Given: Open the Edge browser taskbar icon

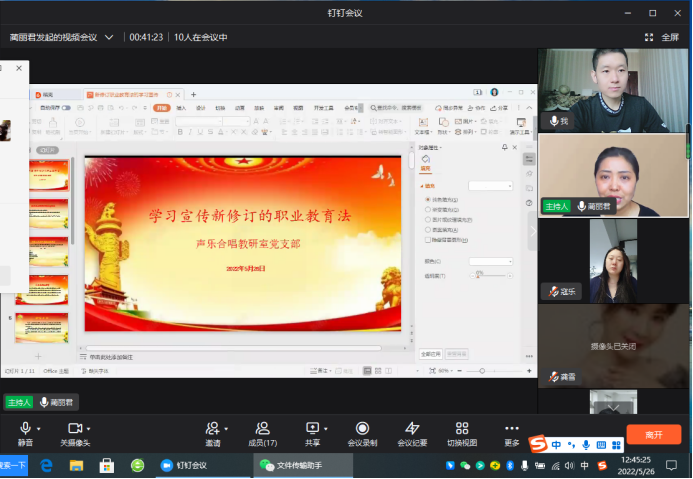Looking at the screenshot, I should [x=46, y=465].
